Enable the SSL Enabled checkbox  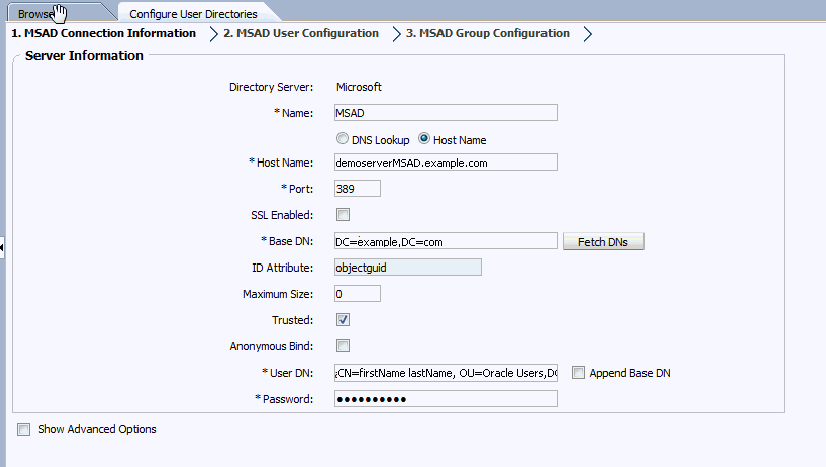point(343,214)
